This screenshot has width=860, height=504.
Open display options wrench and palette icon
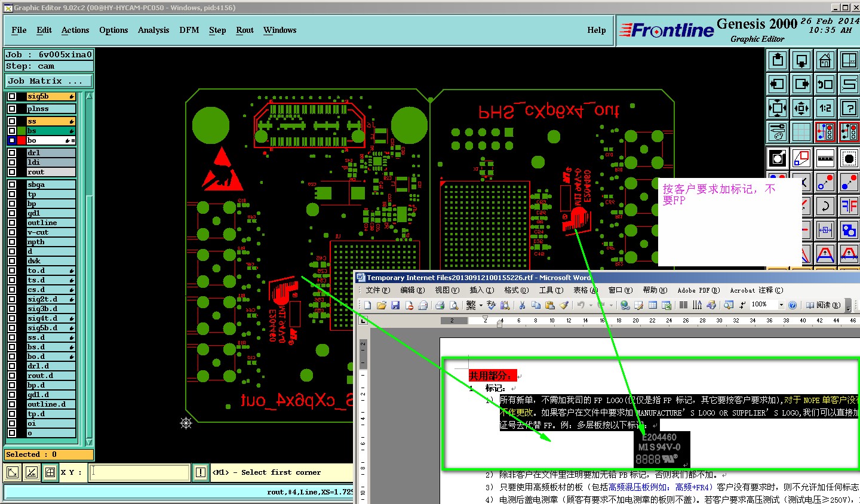coord(778,132)
